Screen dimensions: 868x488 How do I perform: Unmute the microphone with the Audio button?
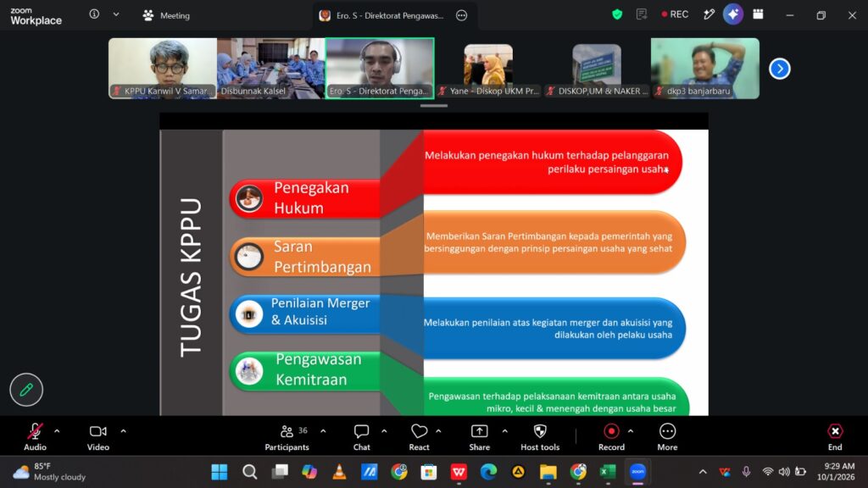point(35,436)
